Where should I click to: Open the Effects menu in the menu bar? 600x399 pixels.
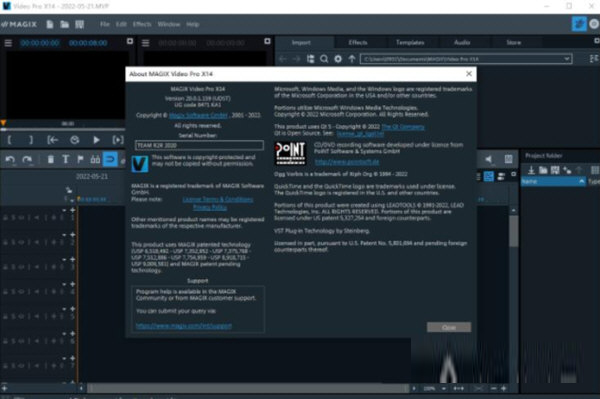tap(142, 24)
